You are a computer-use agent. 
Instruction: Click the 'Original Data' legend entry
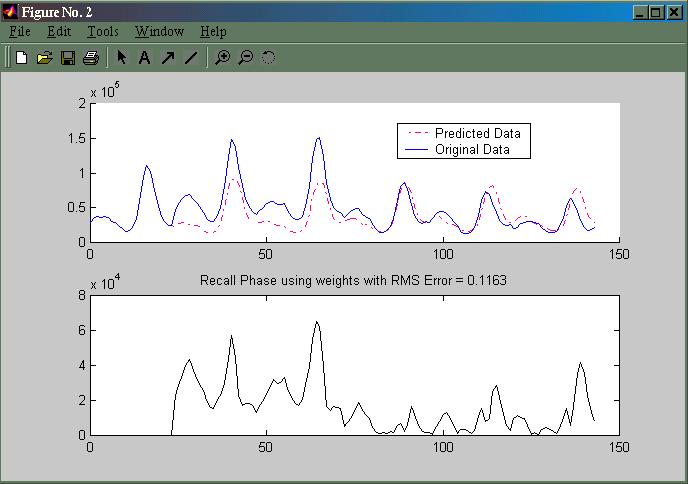[472, 150]
